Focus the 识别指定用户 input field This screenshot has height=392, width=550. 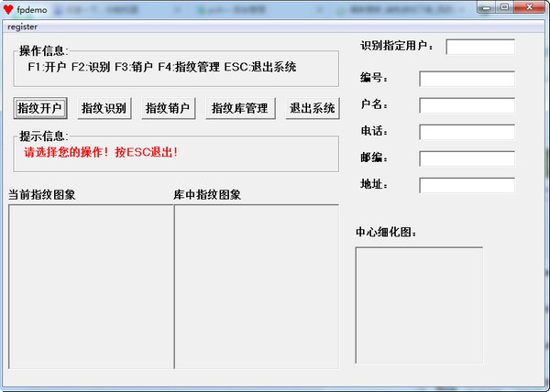click(x=480, y=47)
